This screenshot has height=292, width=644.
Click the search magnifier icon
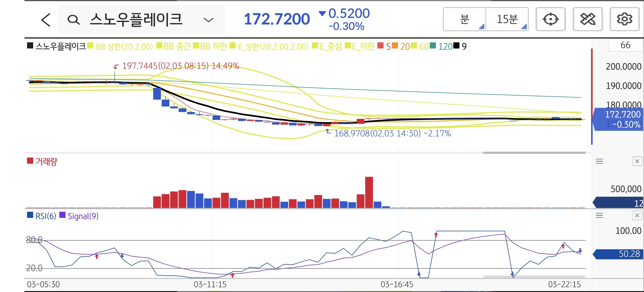[x=74, y=20]
